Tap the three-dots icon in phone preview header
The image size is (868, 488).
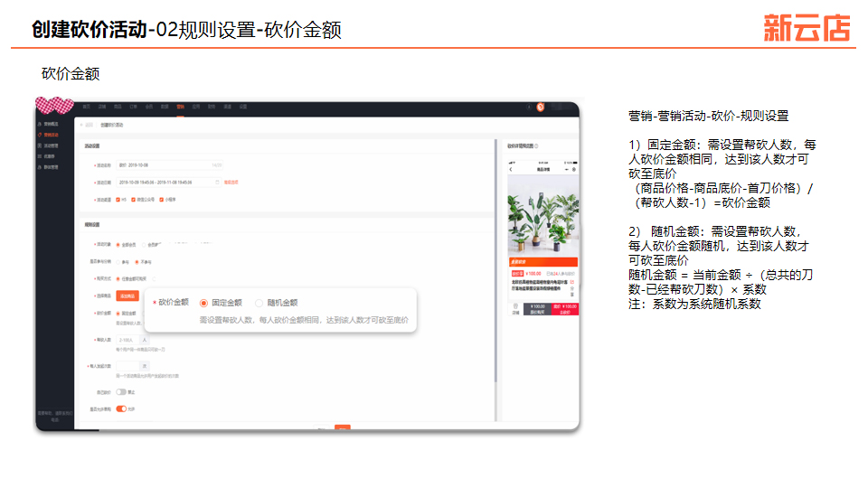click(568, 169)
